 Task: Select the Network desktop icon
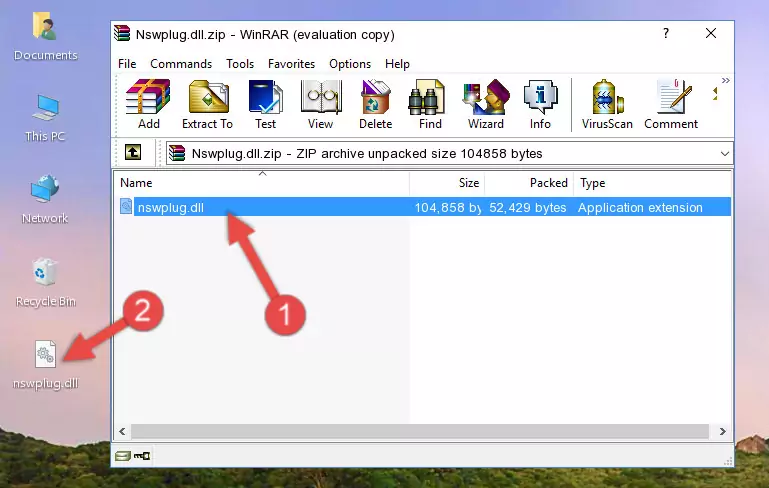click(x=45, y=199)
